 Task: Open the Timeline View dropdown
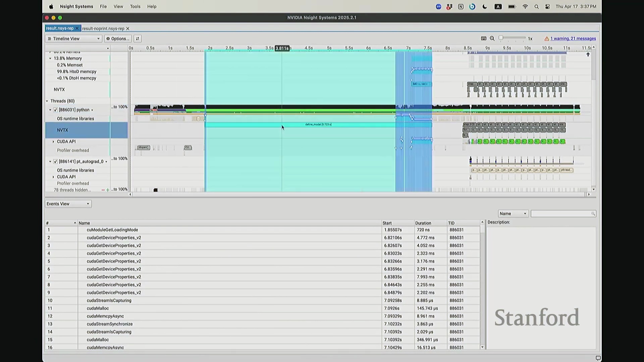pyautogui.click(x=73, y=39)
